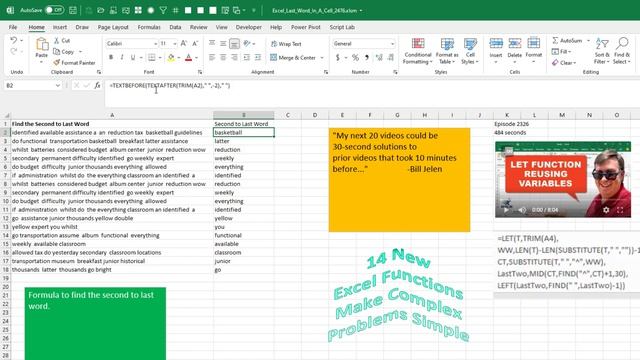The image size is (640, 360).
Task: Open Find & Select menu
Action: point(622,51)
